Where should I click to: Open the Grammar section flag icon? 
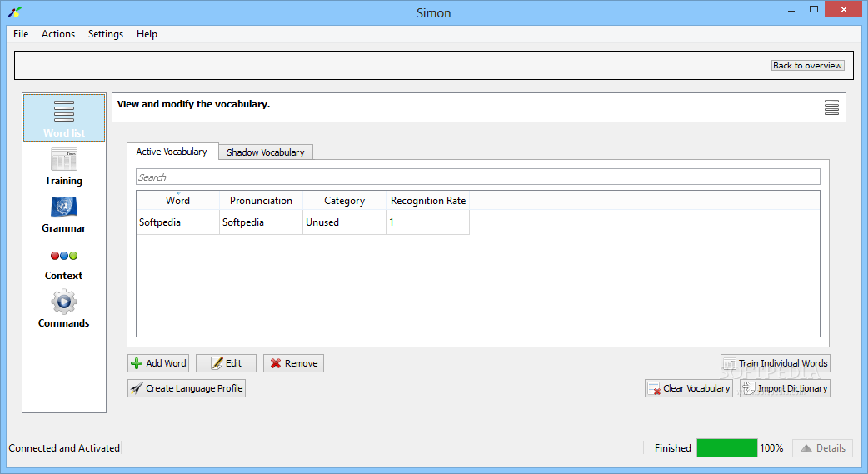point(63,207)
